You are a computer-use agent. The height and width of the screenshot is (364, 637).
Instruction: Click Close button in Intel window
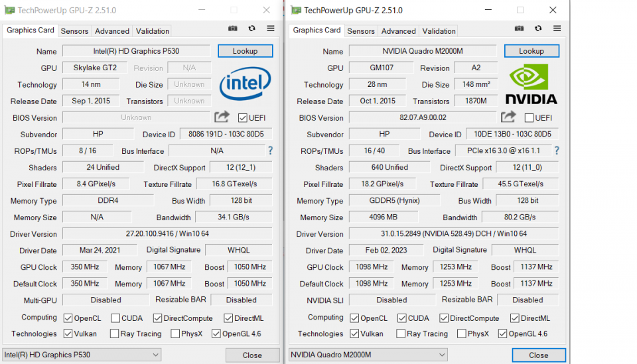pyautogui.click(x=252, y=355)
